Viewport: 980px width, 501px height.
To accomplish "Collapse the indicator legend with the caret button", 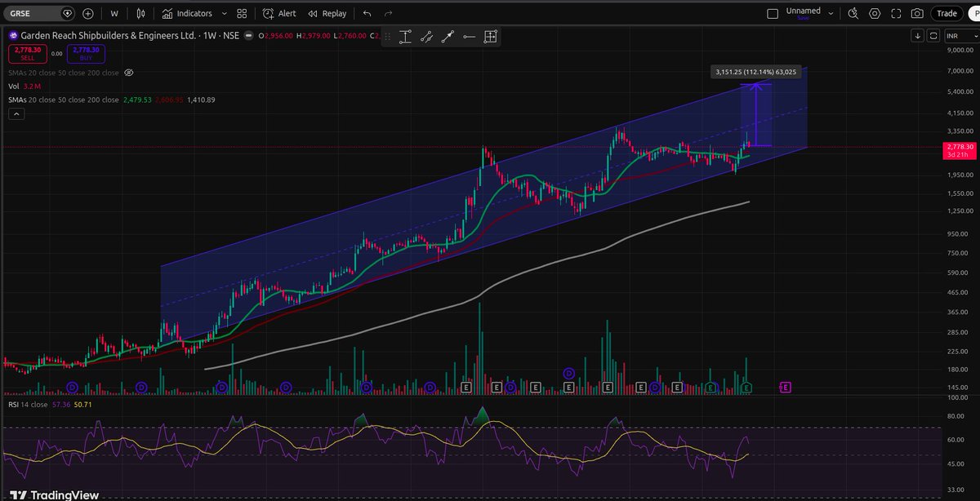I will tap(16, 115).
